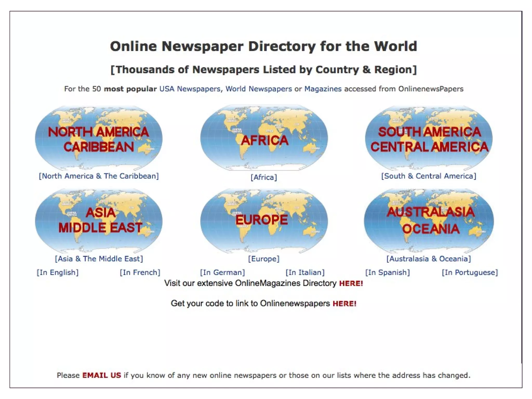
Task: Click the North America Caribbean globe image
Action: coord(99,138)
